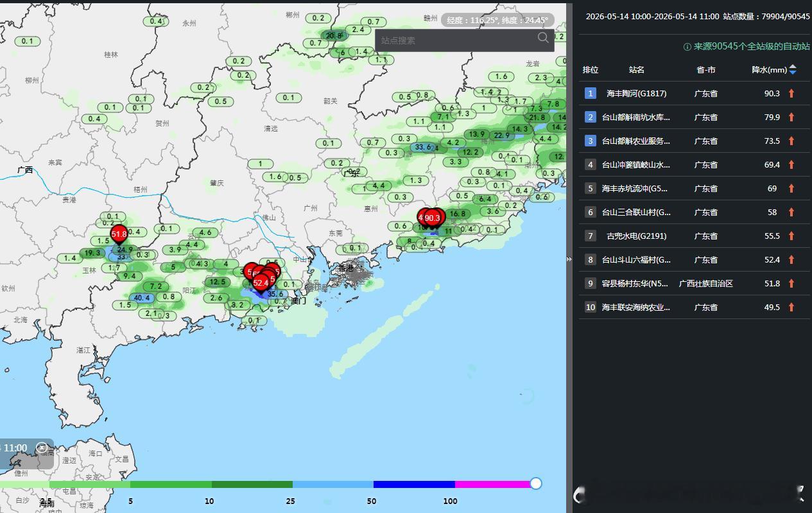Click rank badge 1 in the station list

(x=591, y=93)
